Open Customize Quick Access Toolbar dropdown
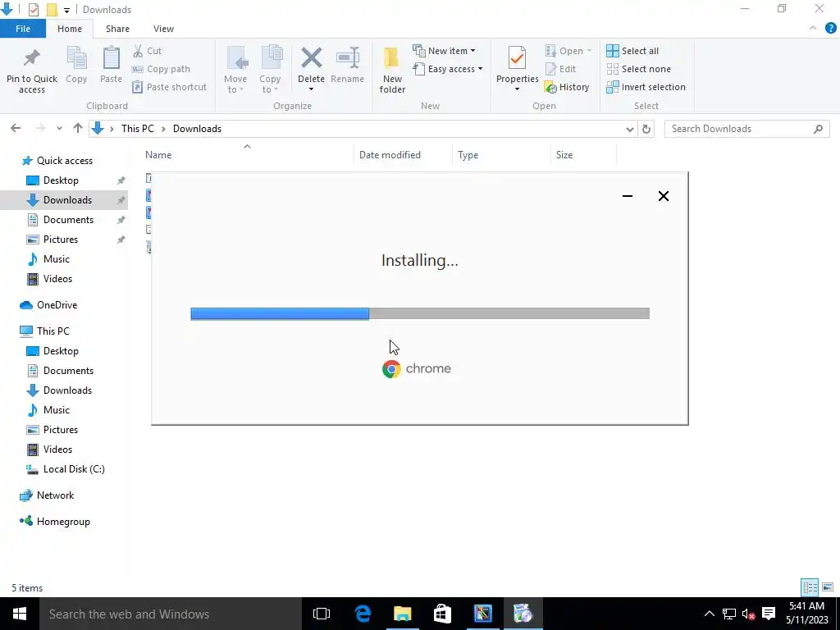The image size is (840, 630). (x=66, y=10)
